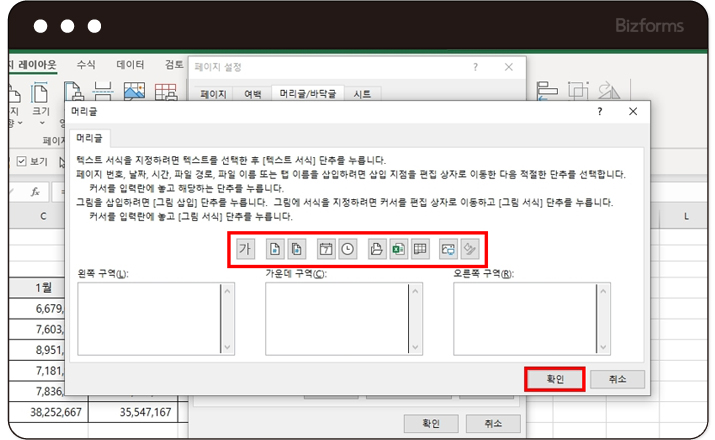Click inside the 오른쪽 구역 text box
Viewport: 715px width, 440px height.
coord(525,319)
